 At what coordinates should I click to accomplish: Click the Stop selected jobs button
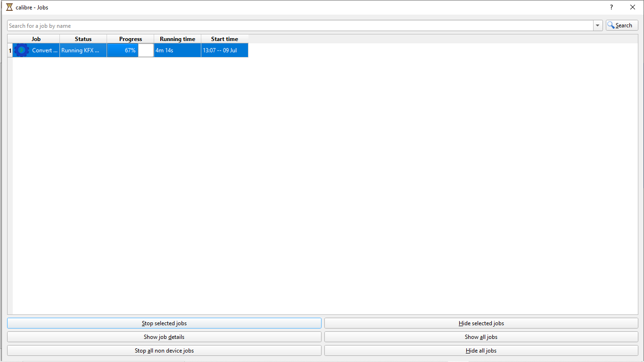[164, 323]
